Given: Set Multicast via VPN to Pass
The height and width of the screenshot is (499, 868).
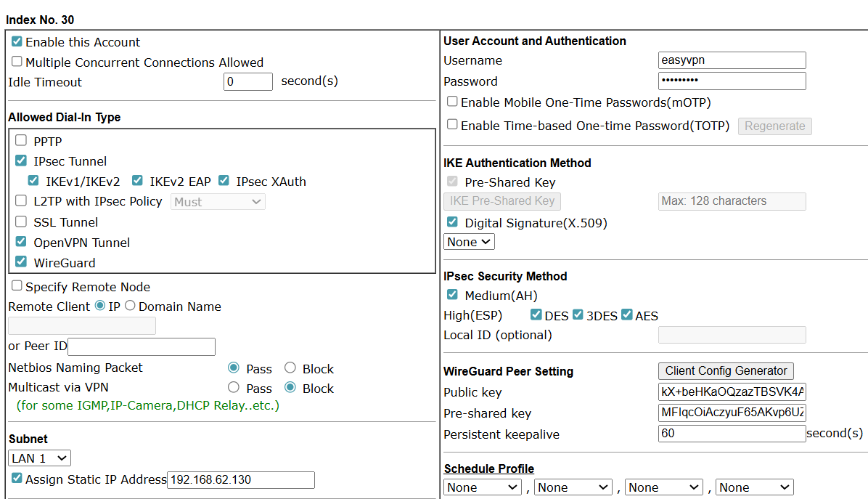Looking at the screenshot, I should click(x=234, y=388).
